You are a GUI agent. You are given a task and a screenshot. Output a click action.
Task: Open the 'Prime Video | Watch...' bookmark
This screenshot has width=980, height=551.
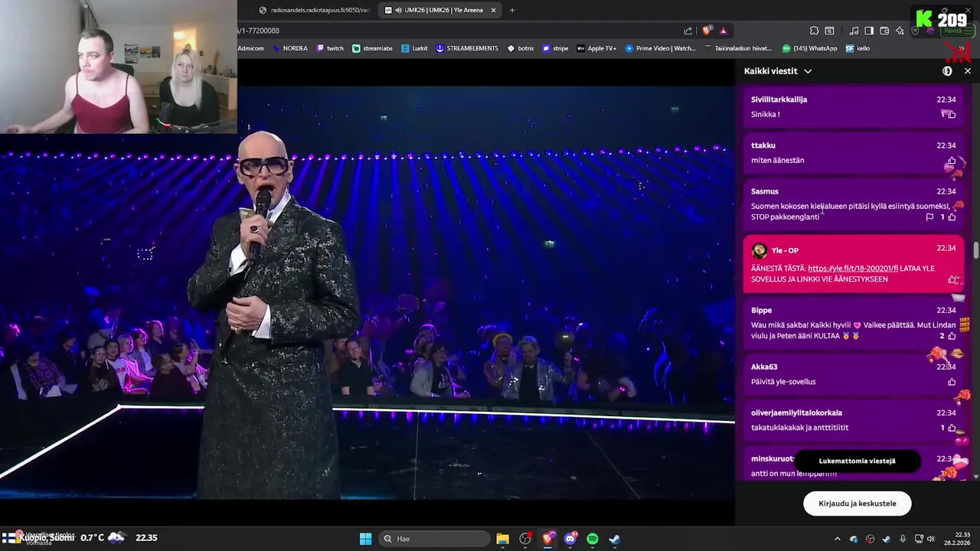[x=660, y=48]
